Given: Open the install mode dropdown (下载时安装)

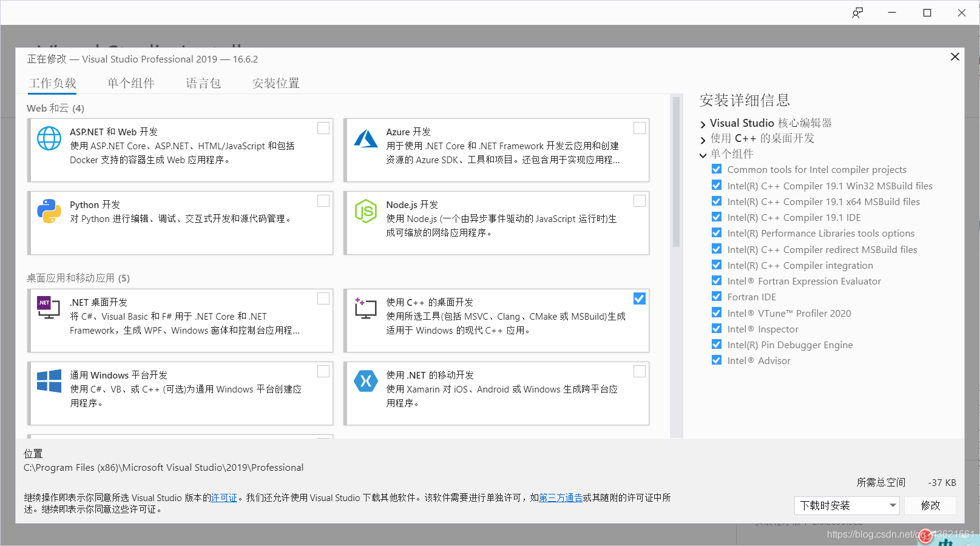Looking at the screenshot, I should (847, 505).
